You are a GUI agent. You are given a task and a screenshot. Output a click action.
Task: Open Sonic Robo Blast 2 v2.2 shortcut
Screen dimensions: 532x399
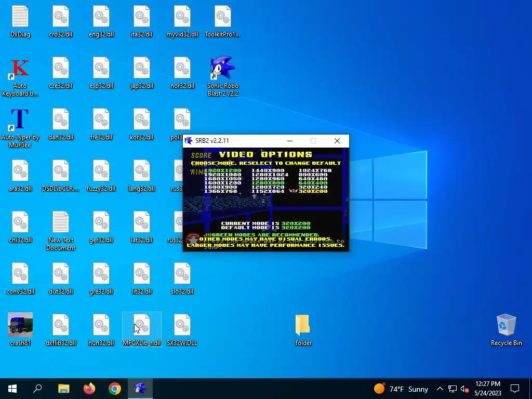pyautogui.click(x=222, y=68)
